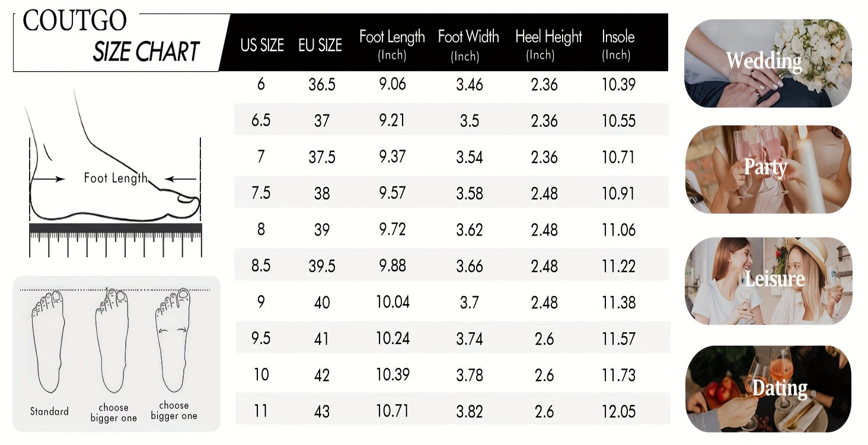
Task: Select the US size 11 row
Action: [x=451, y=411]
